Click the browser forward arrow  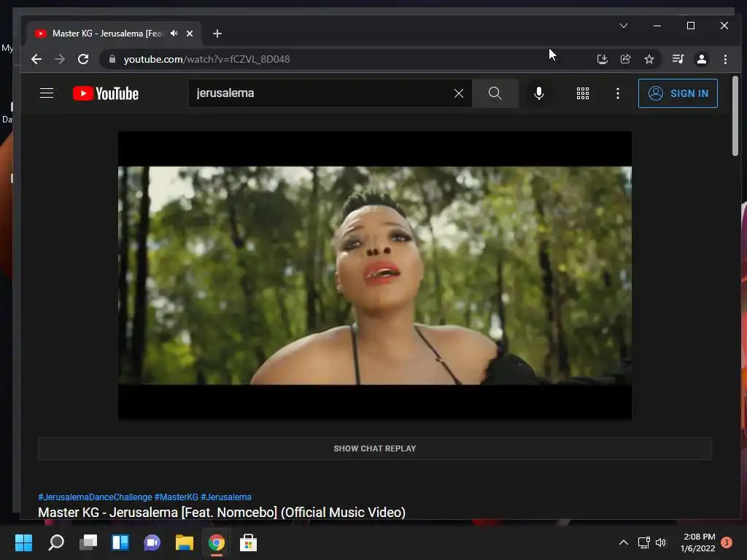60,59
